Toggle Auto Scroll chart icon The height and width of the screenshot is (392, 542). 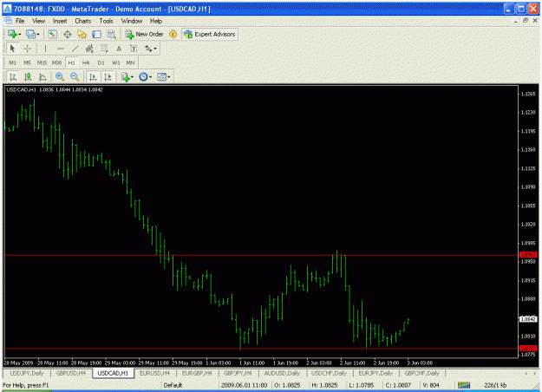click(93, 76)
